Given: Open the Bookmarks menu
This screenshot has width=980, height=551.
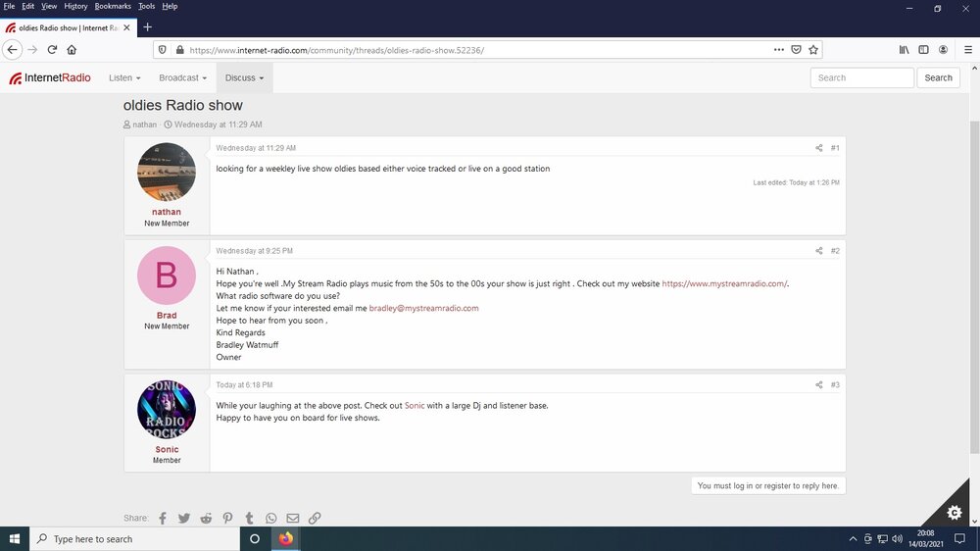Looking at the screenshot, I should [x=113, y=6].
